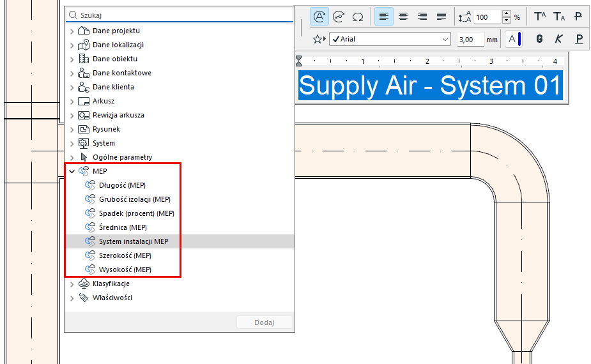Choose Wysokość (MEP) autotext

(x=125, y=269)
